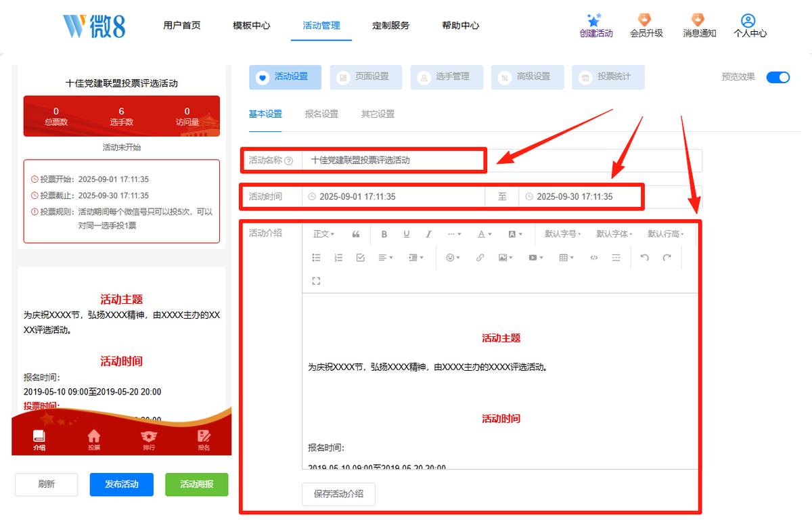The width and height of the screenshot is (812, 521).
Task: Open 个人中心 profile
Action: [x=750, y=26]
